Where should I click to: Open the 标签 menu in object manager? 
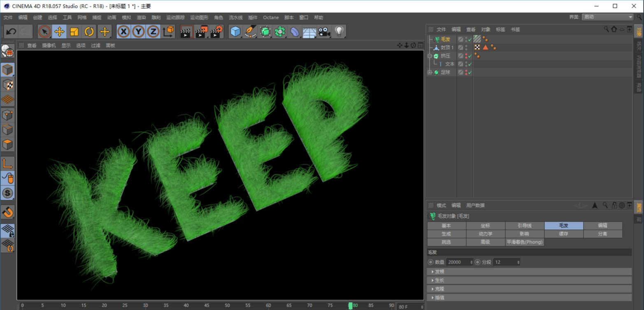pos(500,30)
